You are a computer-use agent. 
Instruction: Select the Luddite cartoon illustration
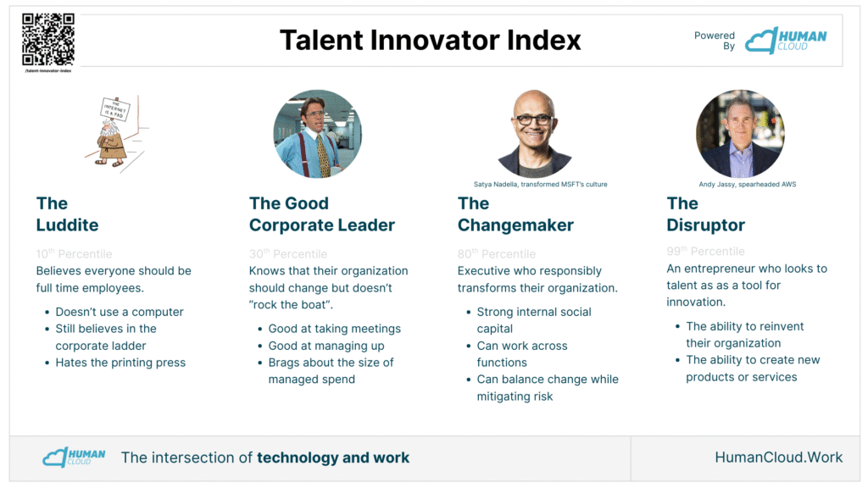[x=115, y=133]
